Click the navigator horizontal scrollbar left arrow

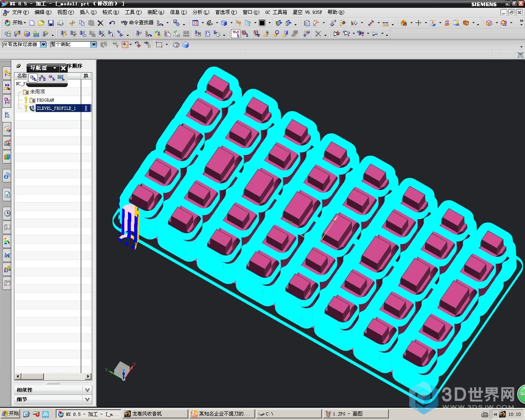tap(18, 376)
